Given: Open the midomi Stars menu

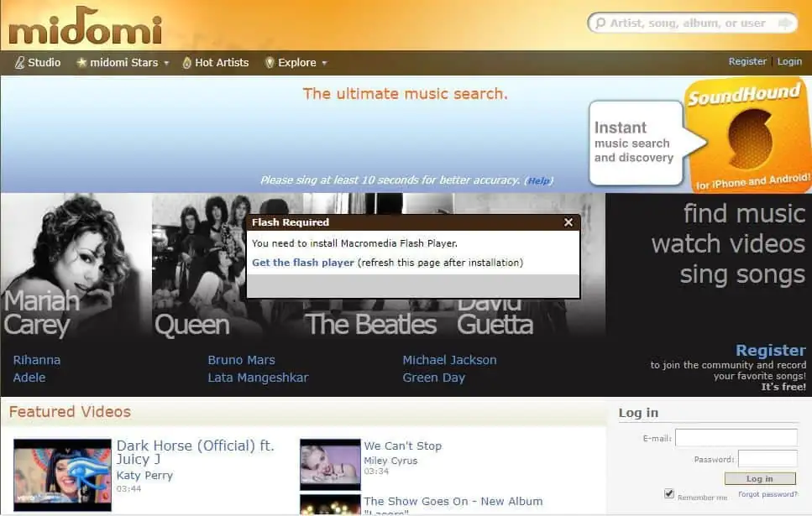Looking at the screenshot, I should pyautogui.click(x=123, y=63).
